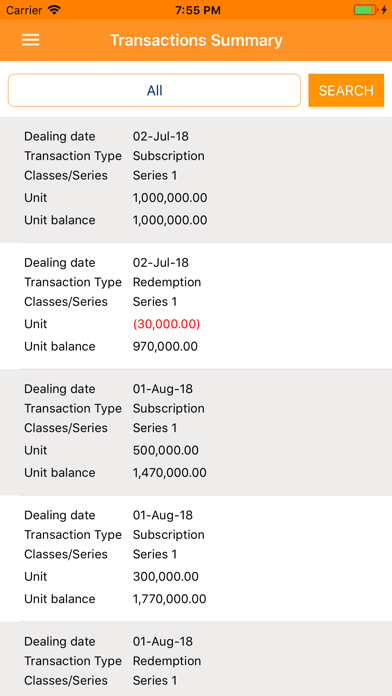Tap the Carrier label in status bar
The height and width of the screenshot is (696, 392).
pos(24,10)
